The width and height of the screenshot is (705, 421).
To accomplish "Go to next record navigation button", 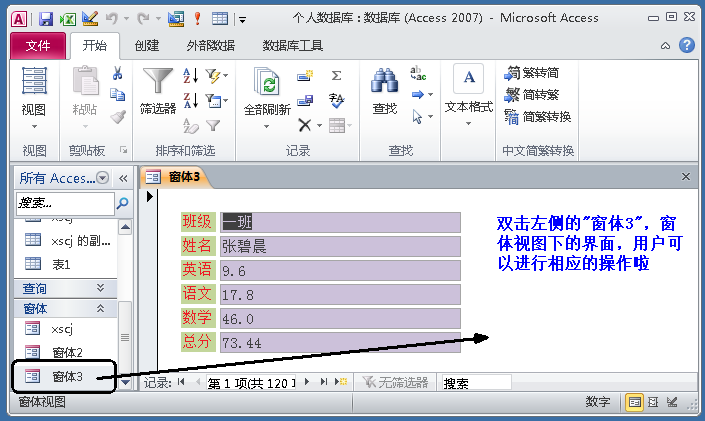I will [x=307, y=382].
